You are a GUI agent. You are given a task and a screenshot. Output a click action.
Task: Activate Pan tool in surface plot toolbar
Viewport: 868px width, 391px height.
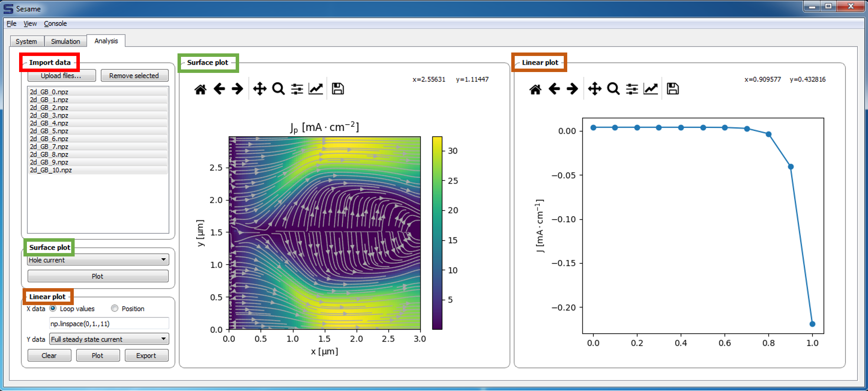pos(260,89)
